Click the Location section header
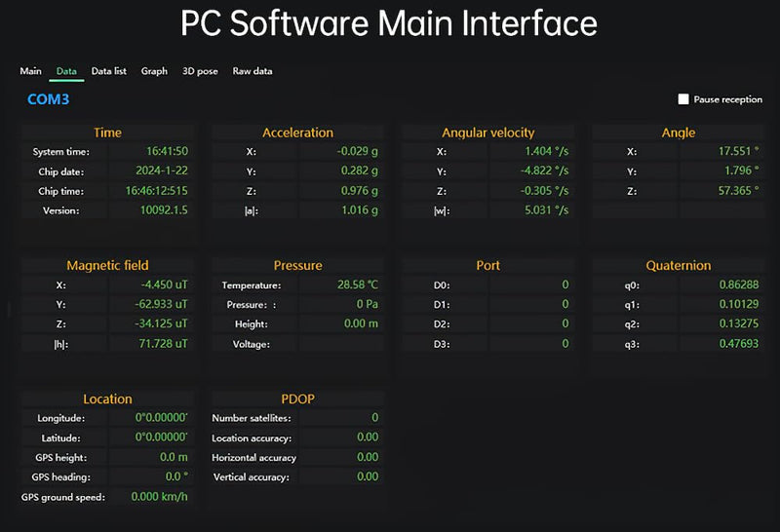The image size is (780, 532). pos(107,399)
